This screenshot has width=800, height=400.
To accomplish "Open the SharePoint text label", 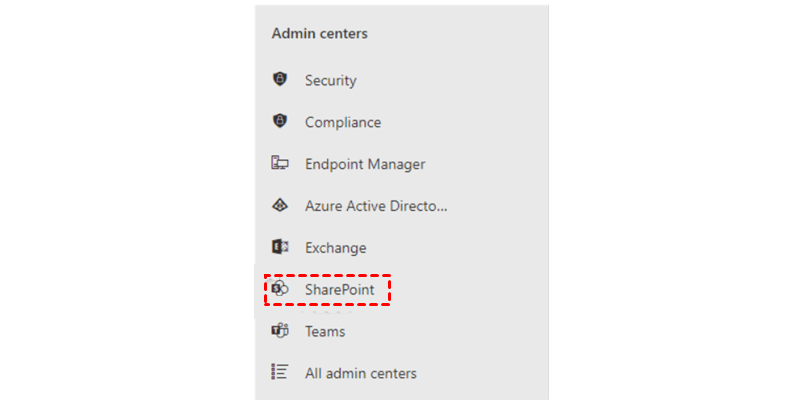I will pos(339,289).
